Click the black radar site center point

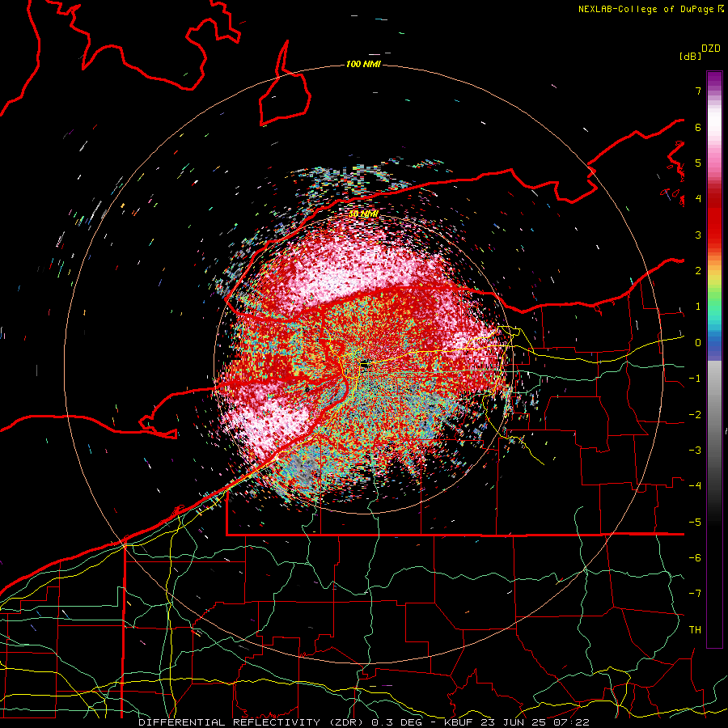(363, 365)
